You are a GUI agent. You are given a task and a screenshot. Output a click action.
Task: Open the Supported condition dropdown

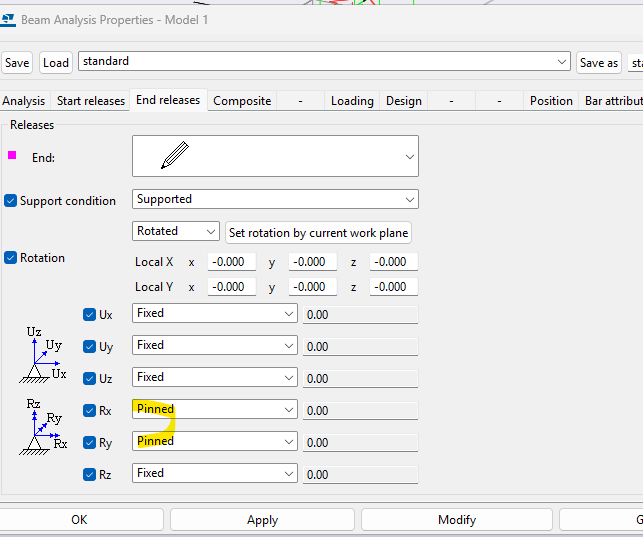(x=275, y=199)
